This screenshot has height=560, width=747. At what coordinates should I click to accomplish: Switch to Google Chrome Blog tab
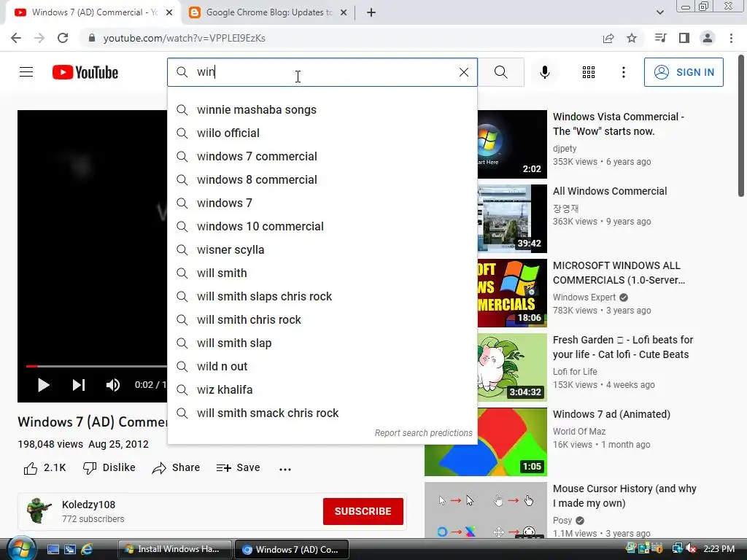coord(268,12)
